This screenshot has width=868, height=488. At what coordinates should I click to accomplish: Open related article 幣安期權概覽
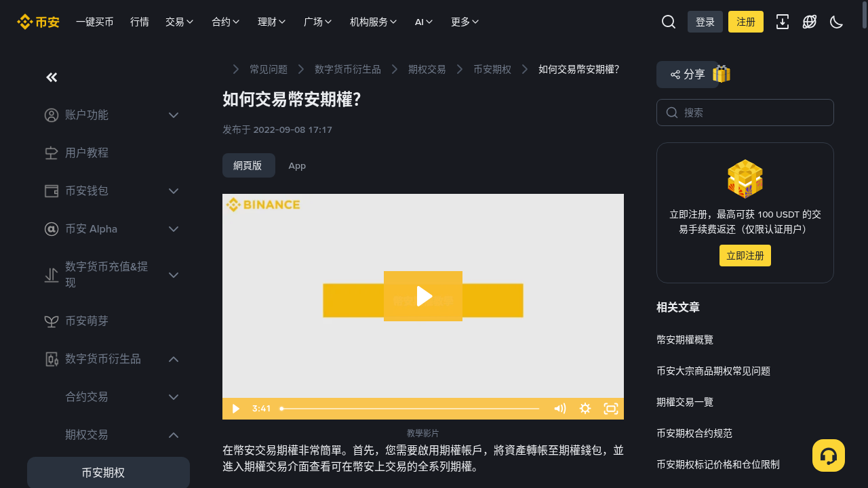(x=685, y=340)
